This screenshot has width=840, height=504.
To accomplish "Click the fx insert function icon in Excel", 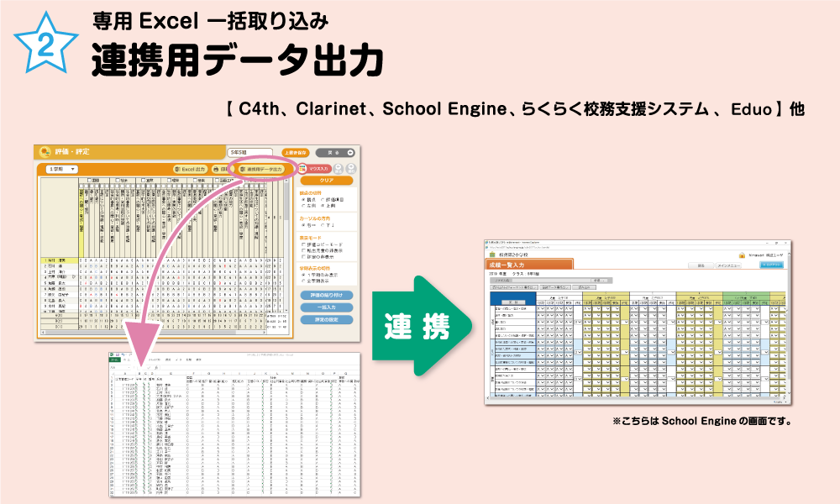I will tap(156, 368).
